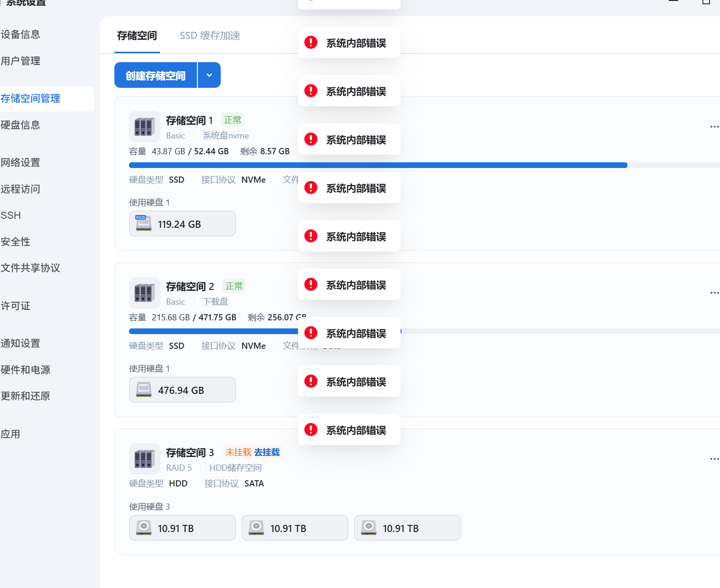Click 去挂载 to mount 存储空间 3
The image size is (720, 588).
tap(266, 452)
